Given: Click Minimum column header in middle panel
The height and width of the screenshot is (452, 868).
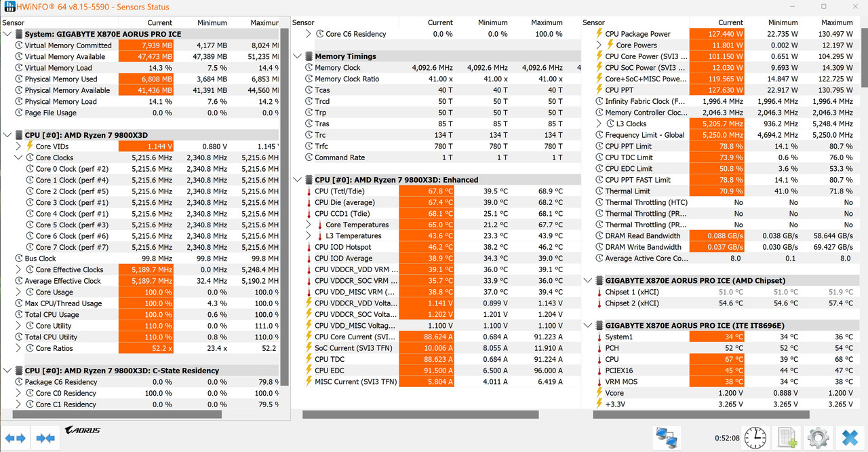Looking at the screenshot, I should tap(492, 22).
